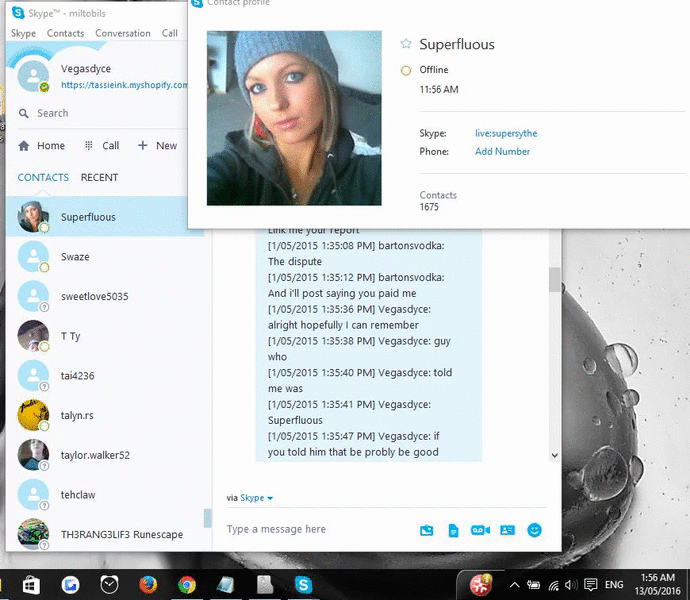The height and width of the screenshot is (600, 690).
Task: Click the Wi-Fi network tray icon
Action: pyautogui.click(x=554, y=585)
